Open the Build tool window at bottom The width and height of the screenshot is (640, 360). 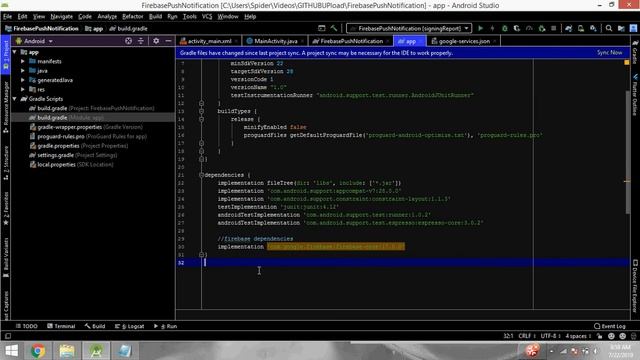95,326
